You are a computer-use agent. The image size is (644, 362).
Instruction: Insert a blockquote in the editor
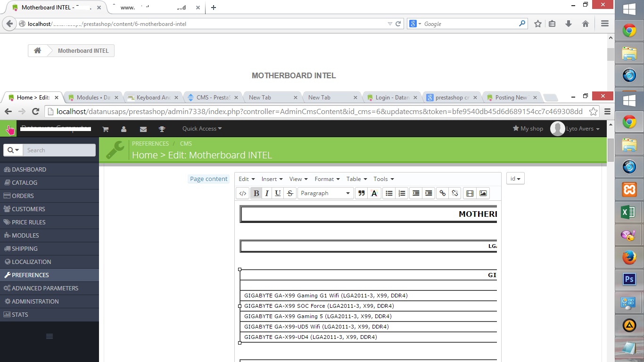pos(362,193)
